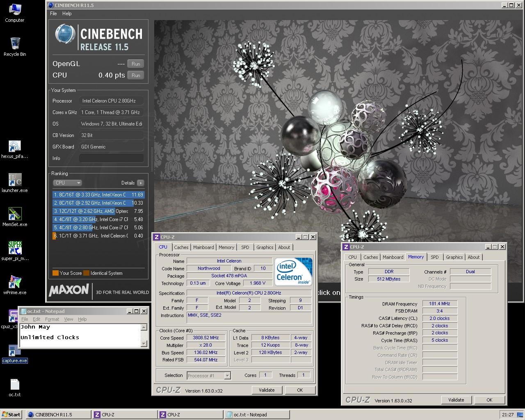
Task: Open the Cinebench File menu
Action: [x=53, y=14]
